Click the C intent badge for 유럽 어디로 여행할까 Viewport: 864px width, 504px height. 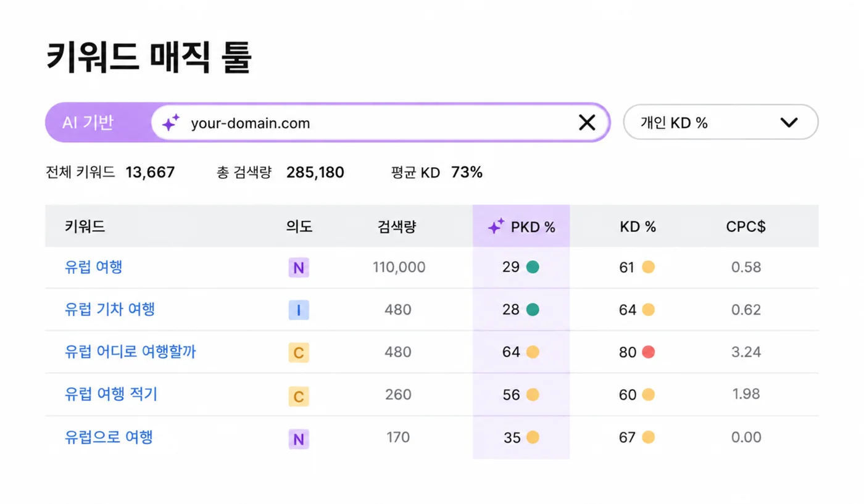[299, 352]
